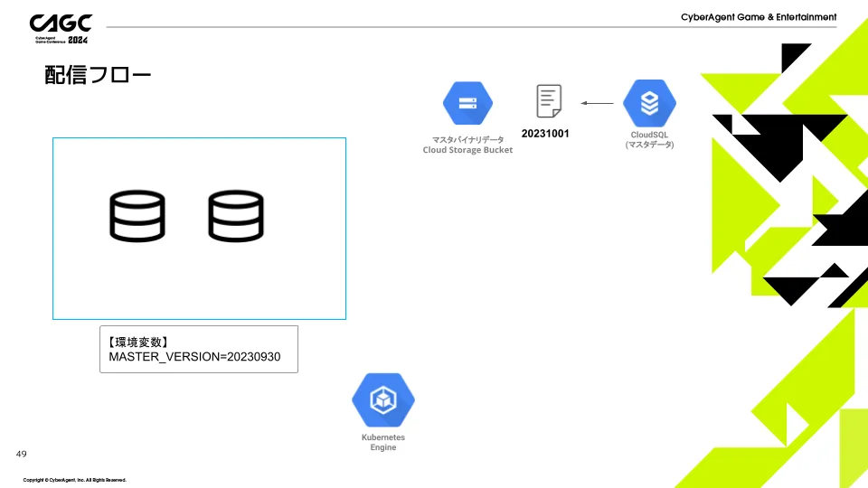The height and width of the screenshot is (488, 868).
Task: Select the CloudSQL hexagon icon
Action: 649,103
